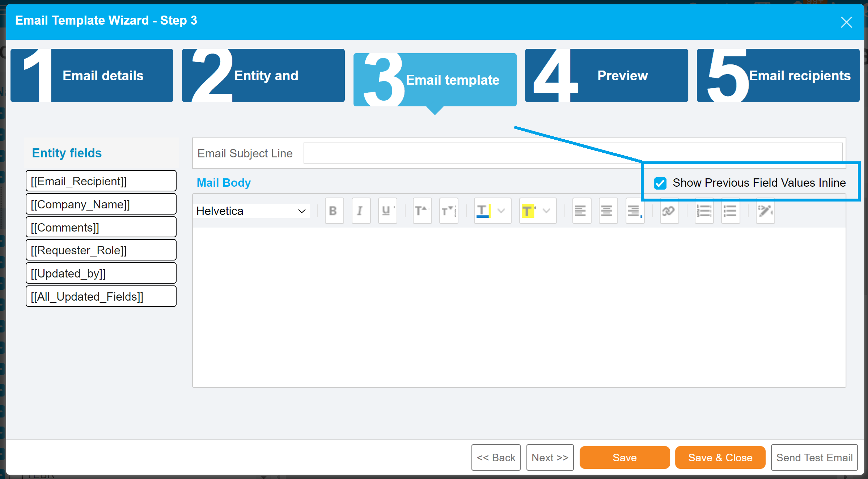Apply underline formatting

tap(387, 211)
